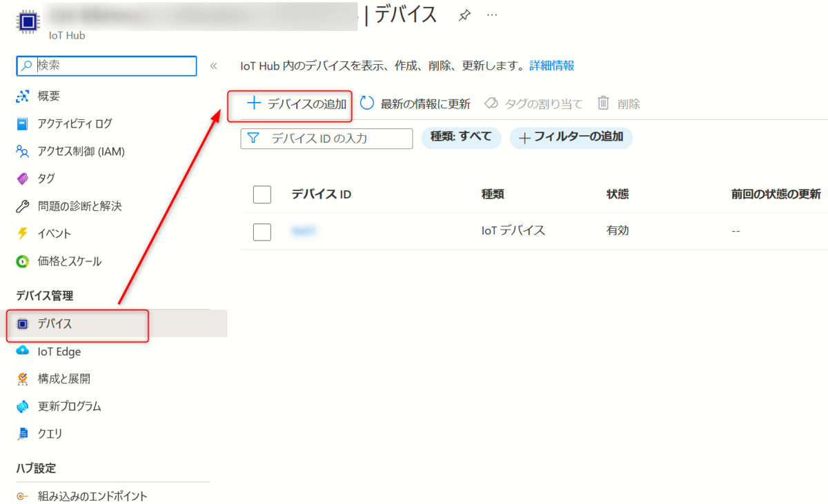
Task: Click 最新の情報に更新 refresh button
Action: [415, 103]
